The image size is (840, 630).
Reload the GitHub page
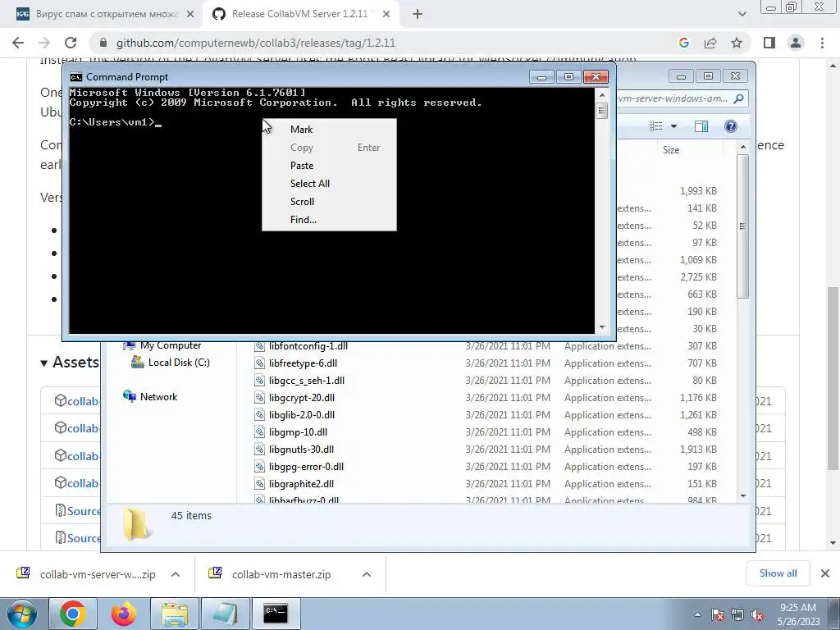coord(71,43)
